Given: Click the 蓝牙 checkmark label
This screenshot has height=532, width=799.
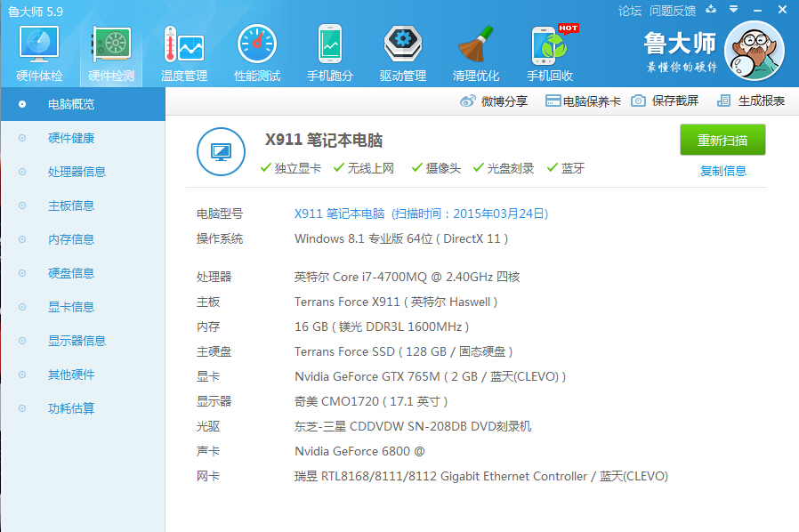Looking at the screenshot, I should [566, 168].
